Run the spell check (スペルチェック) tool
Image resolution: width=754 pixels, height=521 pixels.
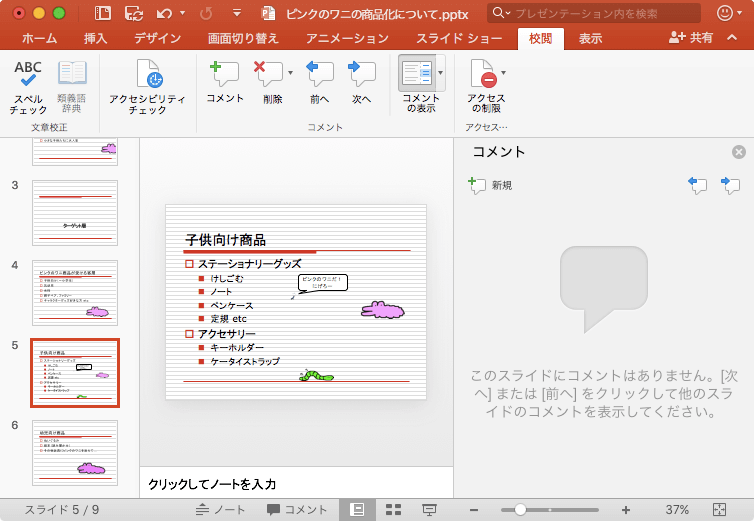[x=28, y=86]
